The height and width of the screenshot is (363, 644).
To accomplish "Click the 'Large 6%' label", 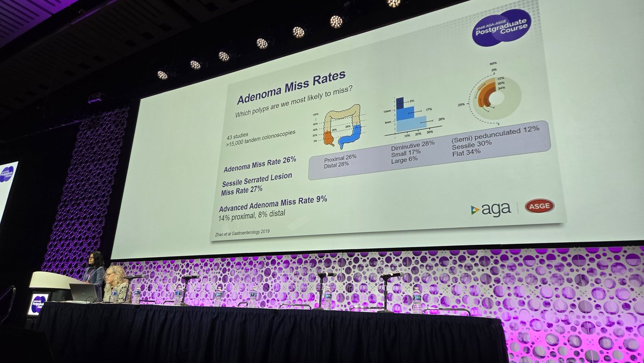I will [405, 160].
